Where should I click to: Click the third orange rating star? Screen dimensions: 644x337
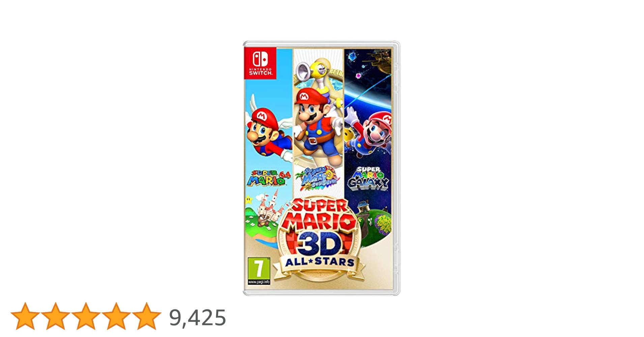86,316
